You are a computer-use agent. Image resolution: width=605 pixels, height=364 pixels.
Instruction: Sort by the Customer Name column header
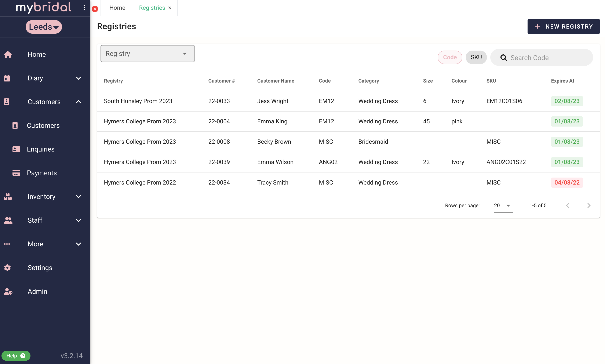(276, 81)
